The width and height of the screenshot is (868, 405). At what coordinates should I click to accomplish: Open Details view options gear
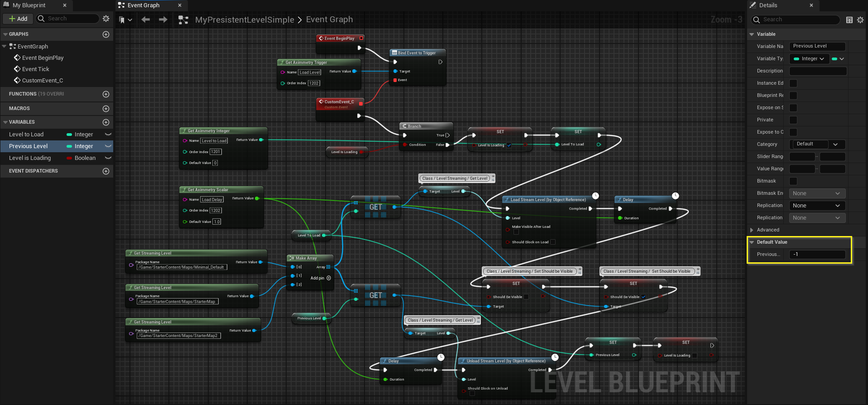(860, 20)
